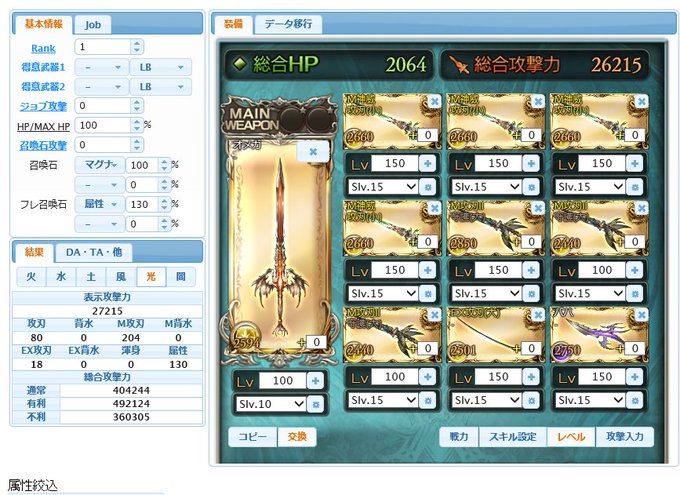Viewport: 680px width, 495px height.
Task: Remove top-left grid weapon with X icon
Action: pos(434,102)
